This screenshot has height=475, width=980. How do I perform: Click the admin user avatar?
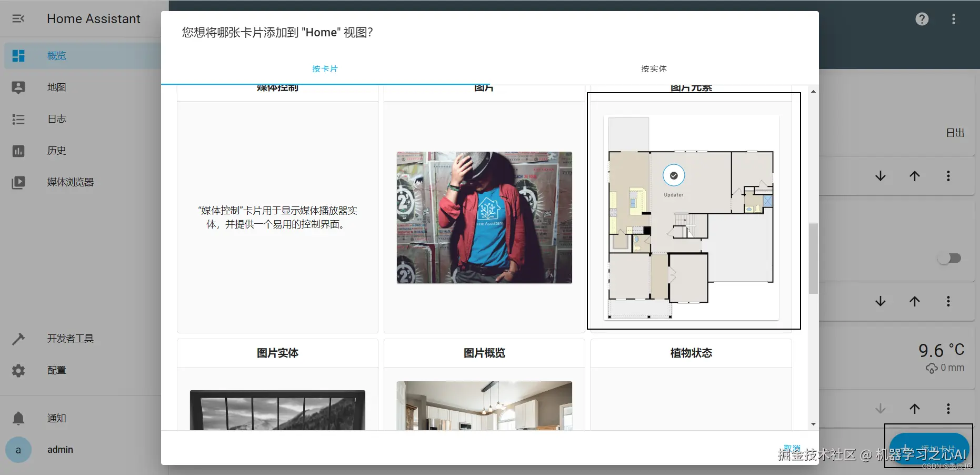pos(18,450)
